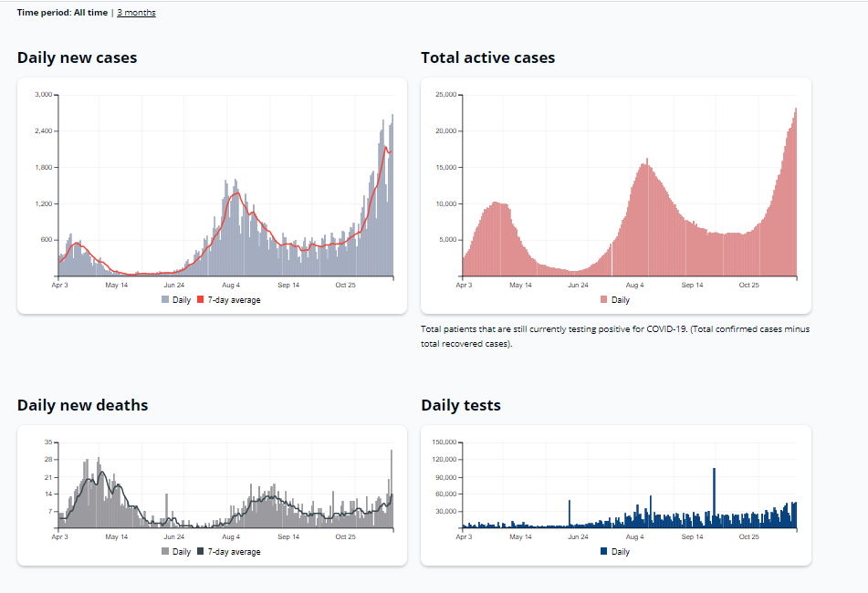Viewport: 868px width, 593px height.
Task: Click the description text below Total active cases
Action: [615, 336]
